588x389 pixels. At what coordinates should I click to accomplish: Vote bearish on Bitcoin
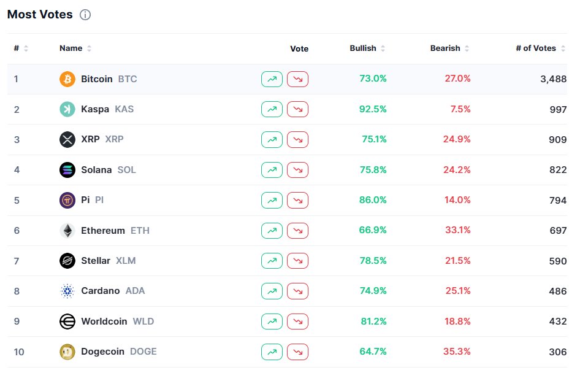click(298, 79)
